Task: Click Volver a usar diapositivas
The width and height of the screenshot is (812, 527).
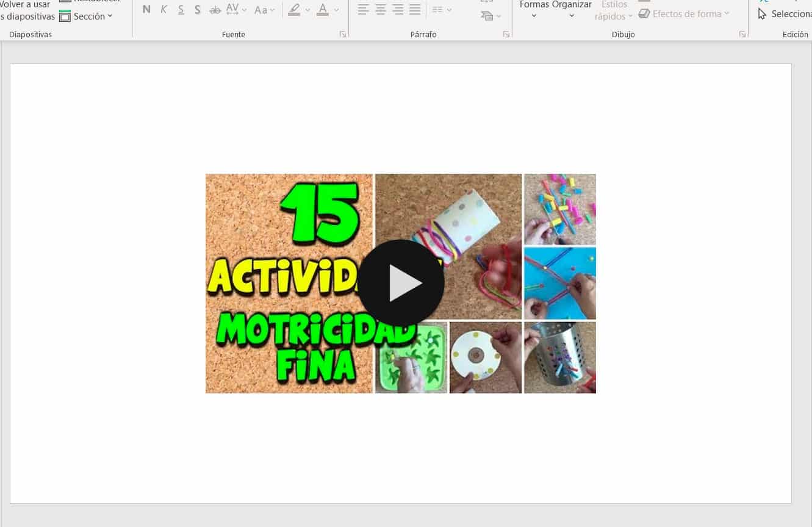Action: coord(26,10)
